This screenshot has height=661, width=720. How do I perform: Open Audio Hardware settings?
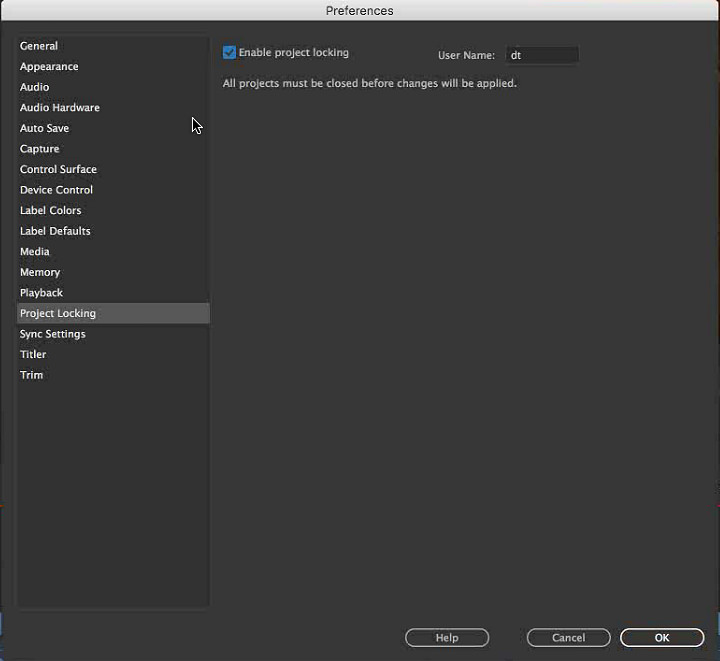[113, 107]
